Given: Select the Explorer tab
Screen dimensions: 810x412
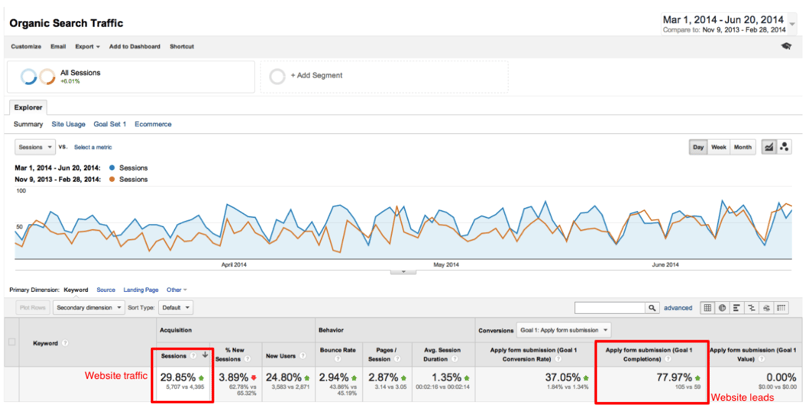Looking at the screenshot, I should (x=28, y=107).
